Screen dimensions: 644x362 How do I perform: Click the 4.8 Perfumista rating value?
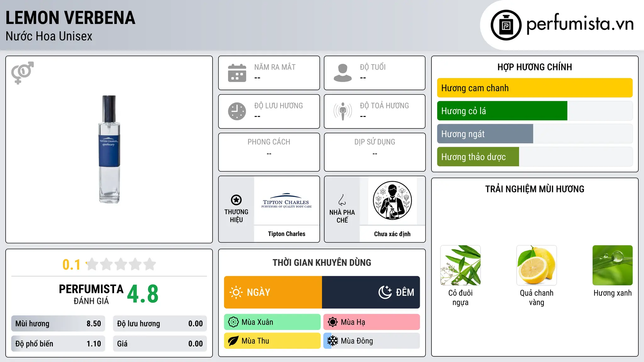(x=143, y=294)
